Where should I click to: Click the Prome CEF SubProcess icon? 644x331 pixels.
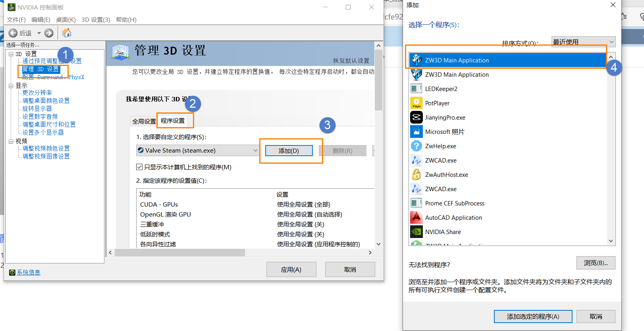416,203
